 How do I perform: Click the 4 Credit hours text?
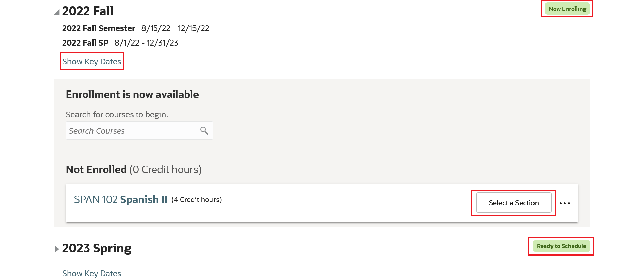point(197,200)
